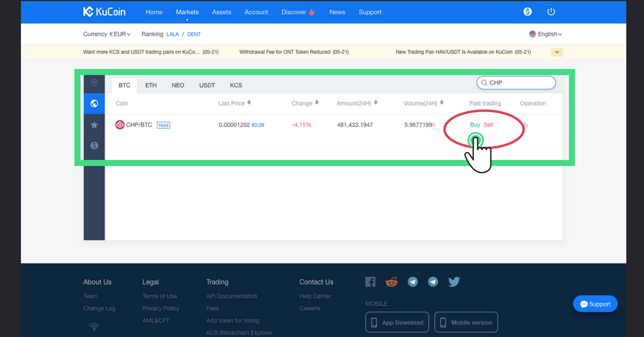Sort by Last Price arrows
The height and width of the screenshot is (337, 644).
pyautogui.click(x=249, y=103)
